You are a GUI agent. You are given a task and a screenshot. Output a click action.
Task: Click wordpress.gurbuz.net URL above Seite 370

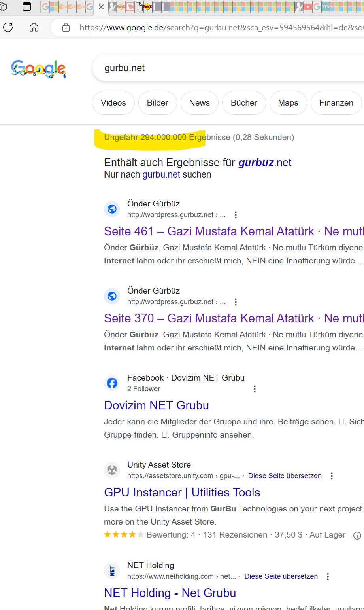point(176,302)
